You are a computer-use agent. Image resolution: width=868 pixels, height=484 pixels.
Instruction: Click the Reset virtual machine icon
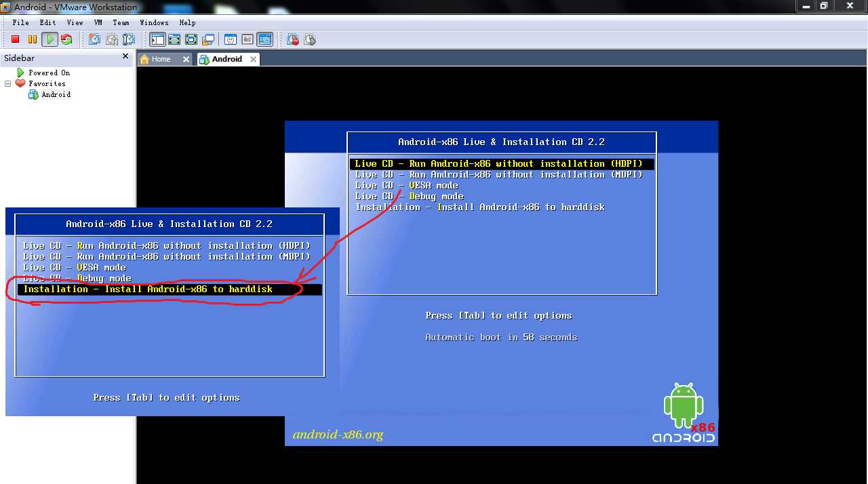tap(66, 39)
